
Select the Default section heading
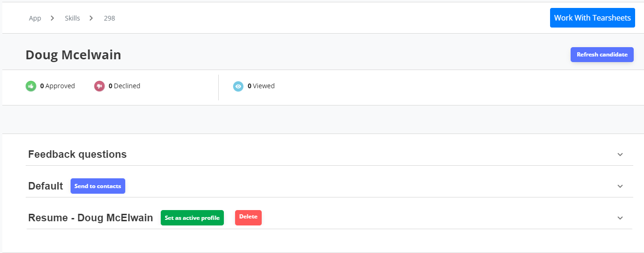46,186
